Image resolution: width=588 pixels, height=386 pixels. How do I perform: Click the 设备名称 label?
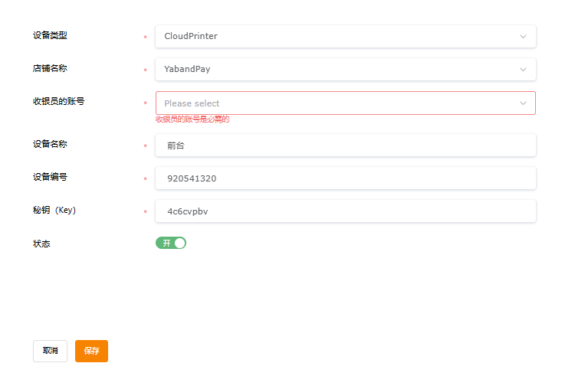pos(50,144)
